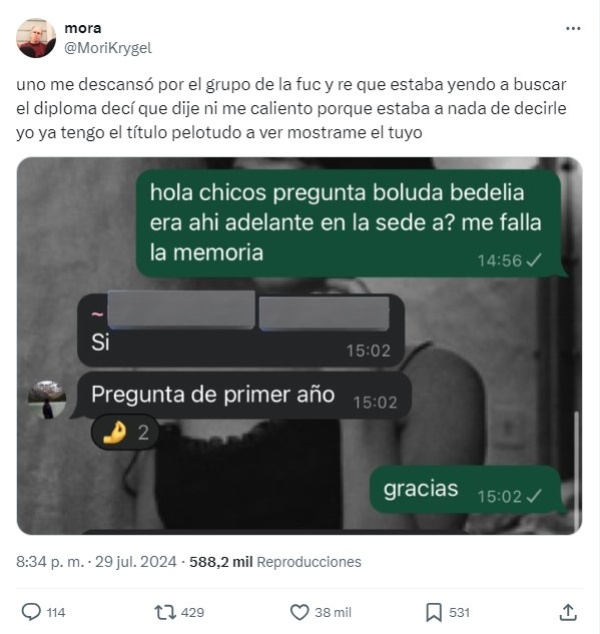This screenshot has height=634, width=600.
Task: Open mora's profile avatar picture
Action: [36, 38]
